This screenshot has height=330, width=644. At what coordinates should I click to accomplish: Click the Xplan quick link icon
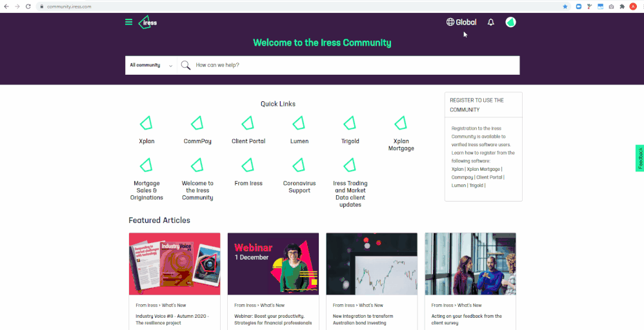(146, 123)
